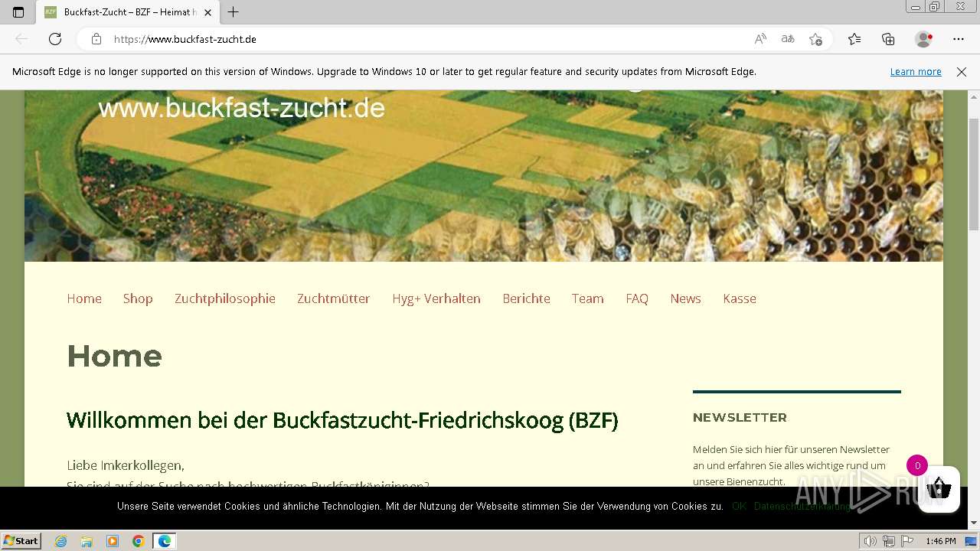Screen dimensions: 980x551
Task: Click the scrollbar down arrow
Action: 973,523
